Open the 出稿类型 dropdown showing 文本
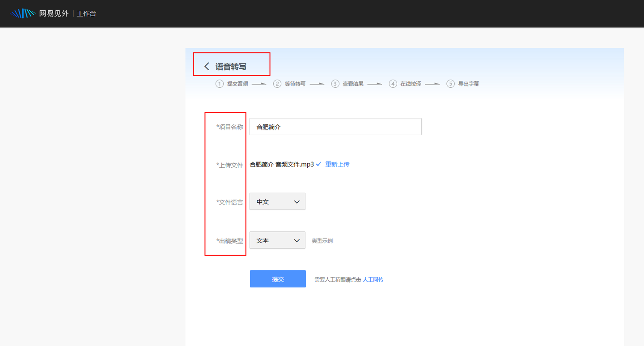 click(x=277, y=240)
